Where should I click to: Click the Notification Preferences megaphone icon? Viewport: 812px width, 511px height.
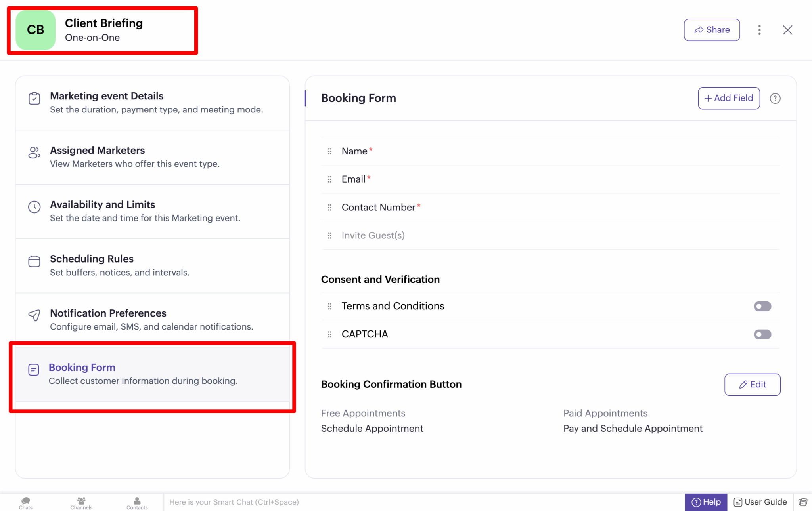(34, 315)
